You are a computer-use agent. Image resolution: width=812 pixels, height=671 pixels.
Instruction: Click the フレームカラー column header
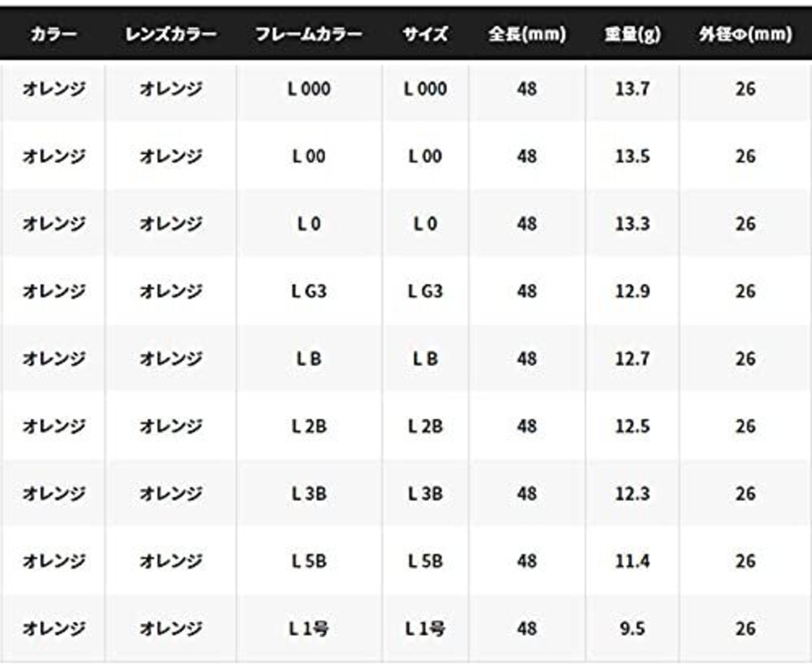click(309, 34)
